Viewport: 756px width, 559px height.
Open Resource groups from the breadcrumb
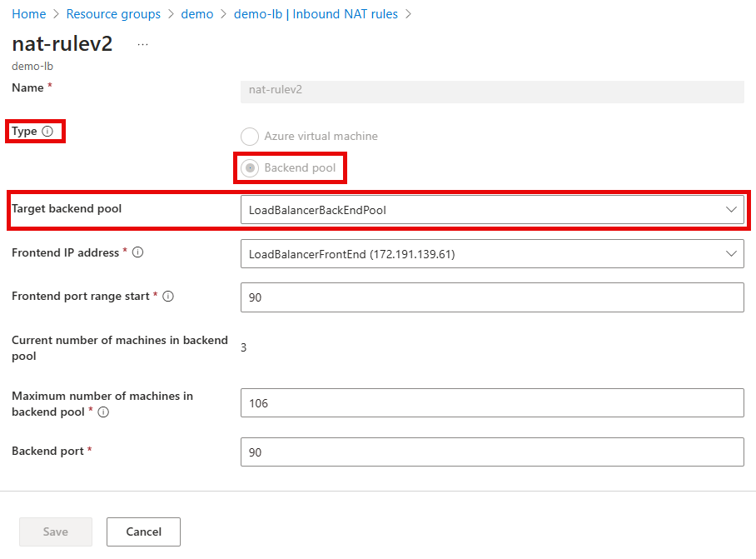113,13
